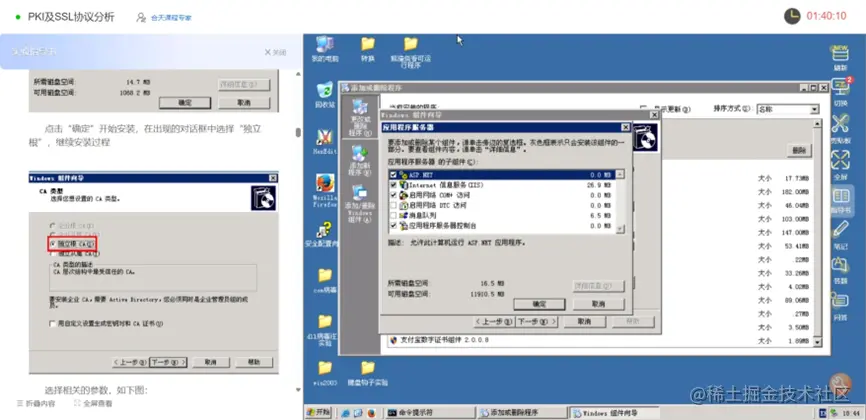This screenshot has height=420, width=866.
Task: Switch to Windows 组件向导 taskbar item
Action: coord(614,412)
